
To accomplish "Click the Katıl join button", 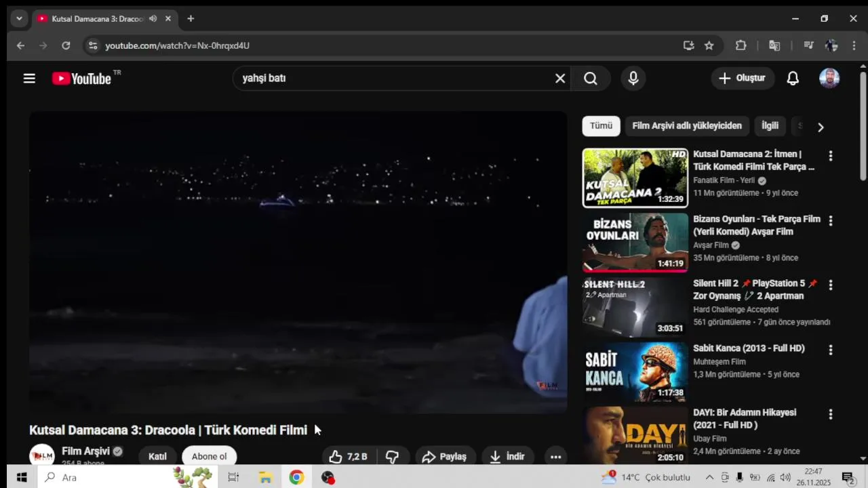I will click(157, 457).
